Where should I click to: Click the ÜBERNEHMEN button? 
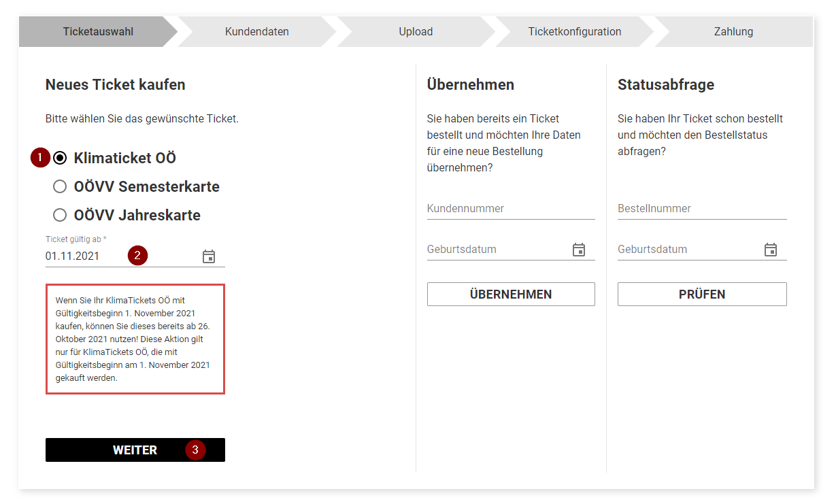coord(511,295)
